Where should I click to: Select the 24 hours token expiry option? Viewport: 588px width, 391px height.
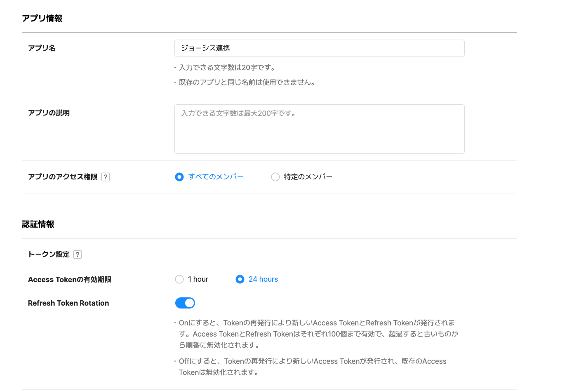(x=240, y=279)
